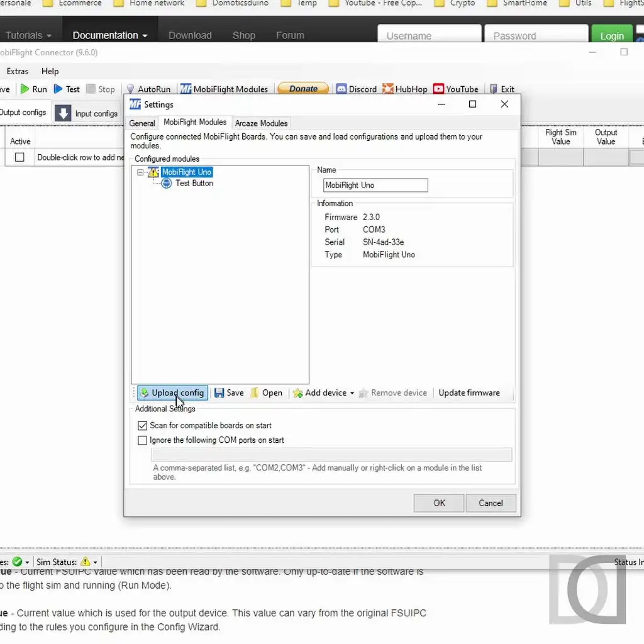This screenshot has width=644, height=644.
Task: Open the Discord link icon
Action: [x=341, y=89]
